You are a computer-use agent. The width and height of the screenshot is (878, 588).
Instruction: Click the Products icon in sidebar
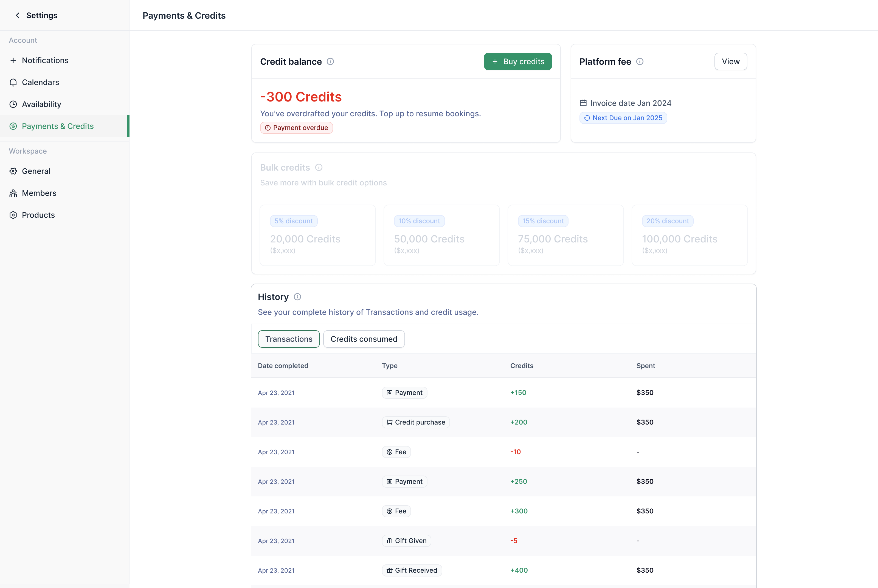click(13, 215)
